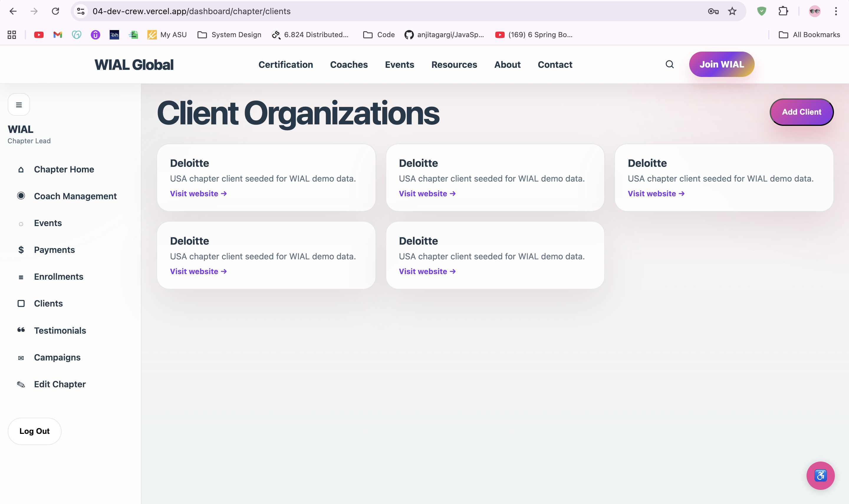Click the Log Out button
Screen dimensions: 849x504
[x=34, y=431]
